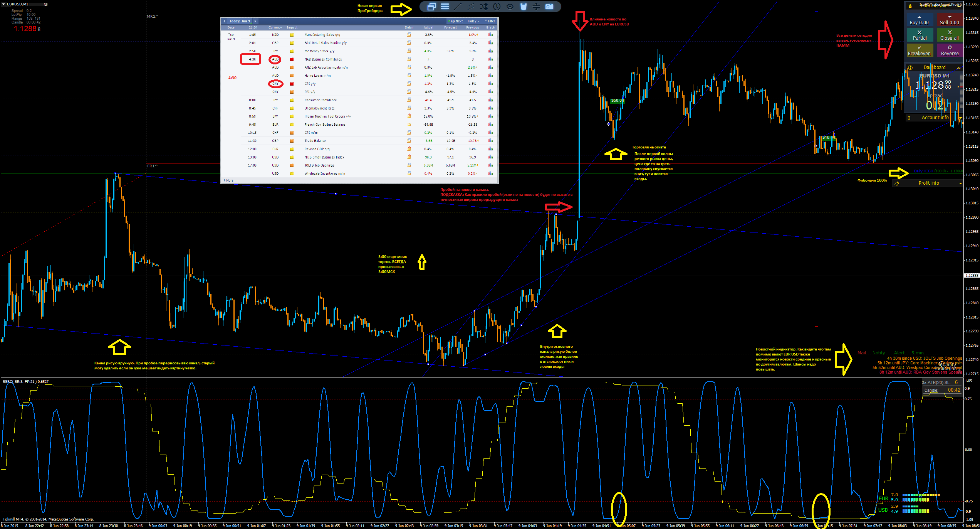
Task: Click the Daily HIGH Fibonacci level label
Action: click(938, 171)
